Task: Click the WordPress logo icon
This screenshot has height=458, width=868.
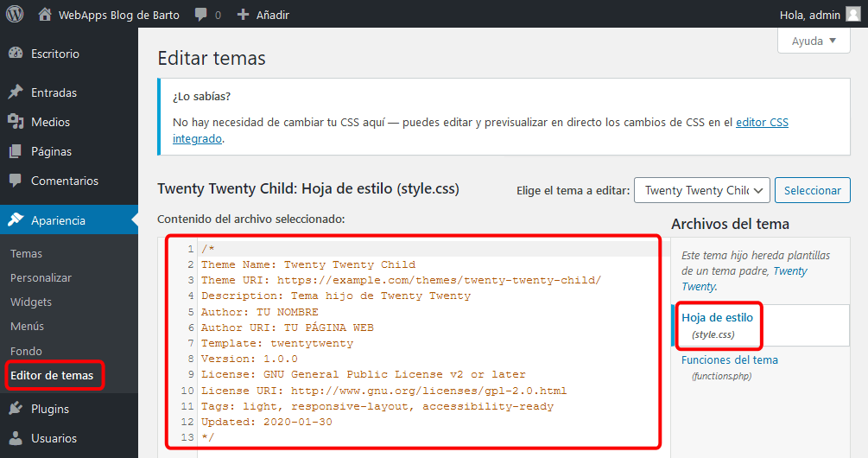Action: 15,14
